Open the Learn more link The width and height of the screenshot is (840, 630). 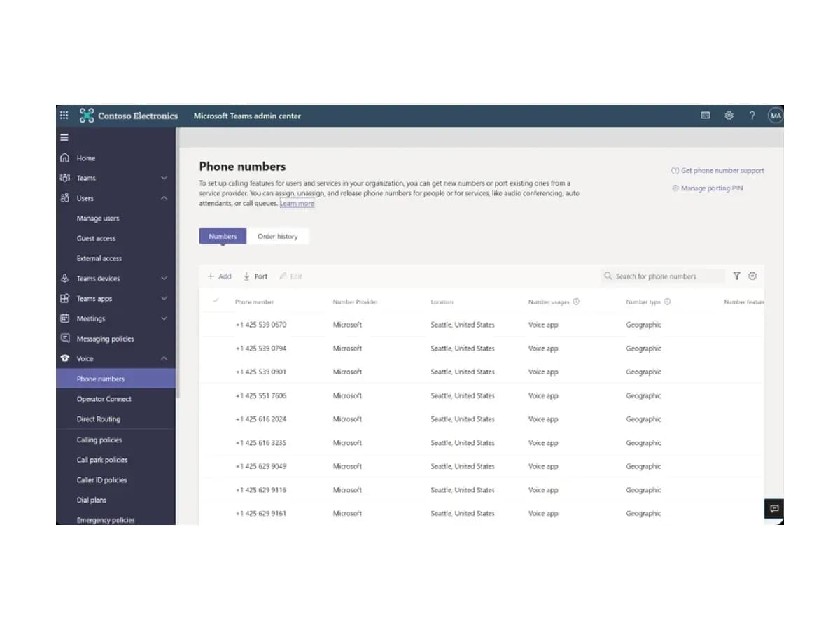tap(297, 203)
